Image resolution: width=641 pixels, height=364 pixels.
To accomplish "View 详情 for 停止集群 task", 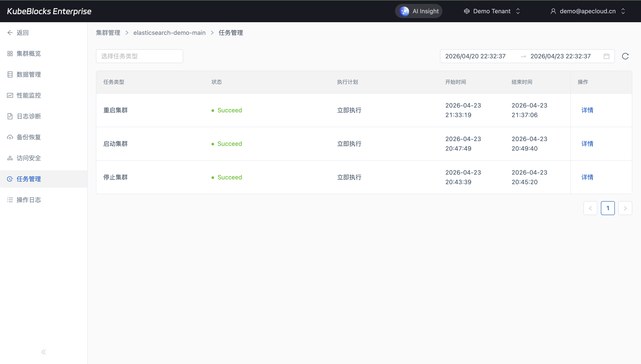I will (587, 177).
